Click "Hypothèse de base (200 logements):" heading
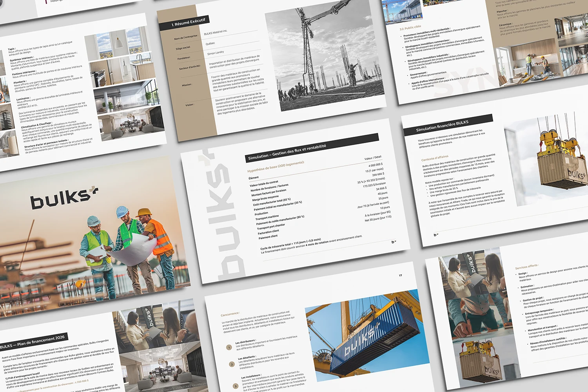Screen dimensions: 588x392 276,166
